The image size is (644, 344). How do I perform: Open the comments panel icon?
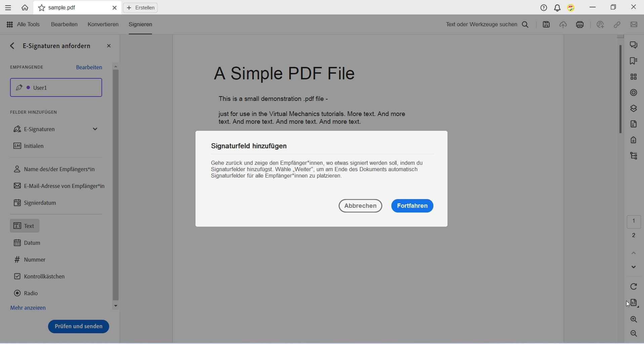click(634, 45)
